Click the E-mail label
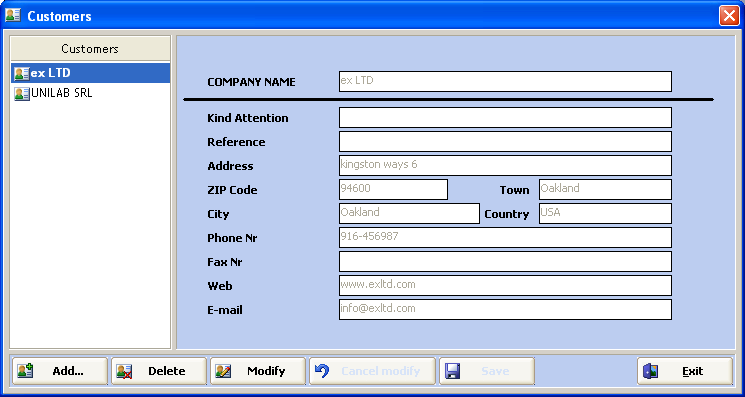Viewport: 745px width, 397px height. tap(225, 310)
